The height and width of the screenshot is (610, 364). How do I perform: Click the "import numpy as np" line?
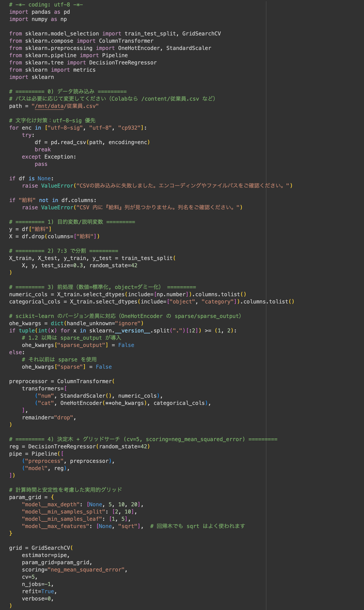pyautogui.click(x=38, y=19)
